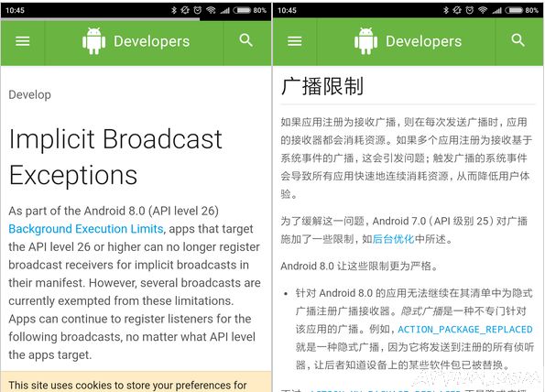Tap Developers title on left header

pos(152,41)
